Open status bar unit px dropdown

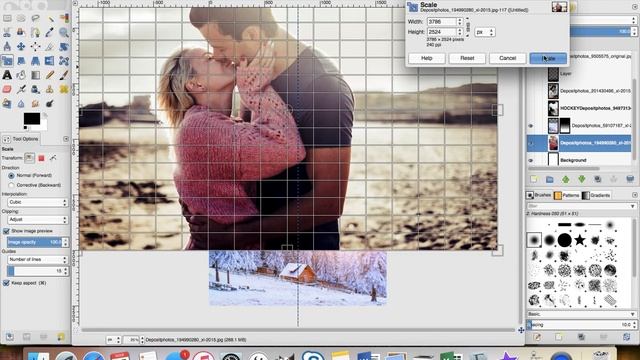point(113,340)
